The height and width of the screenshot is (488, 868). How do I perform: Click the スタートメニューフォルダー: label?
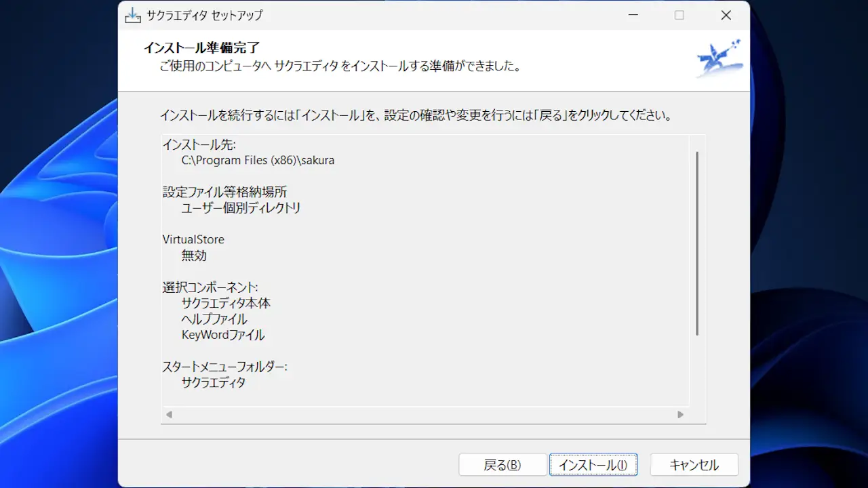(x=225, y=367)
